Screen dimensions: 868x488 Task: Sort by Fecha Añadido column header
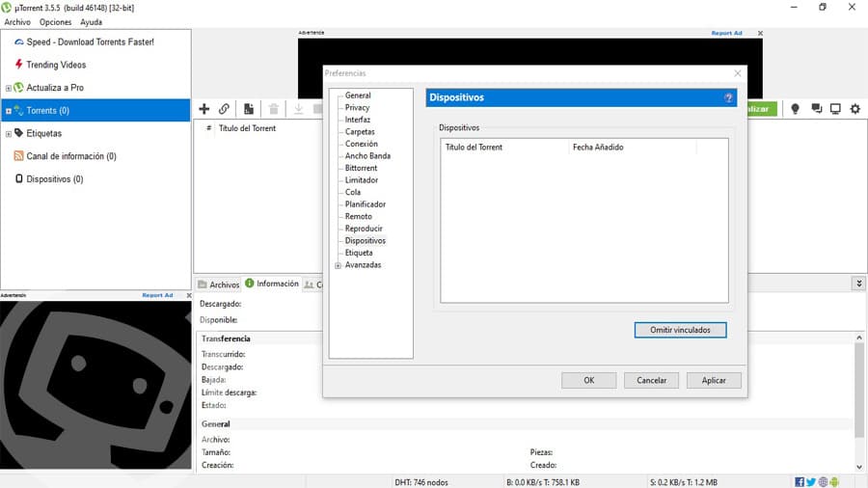coord(632,148)
